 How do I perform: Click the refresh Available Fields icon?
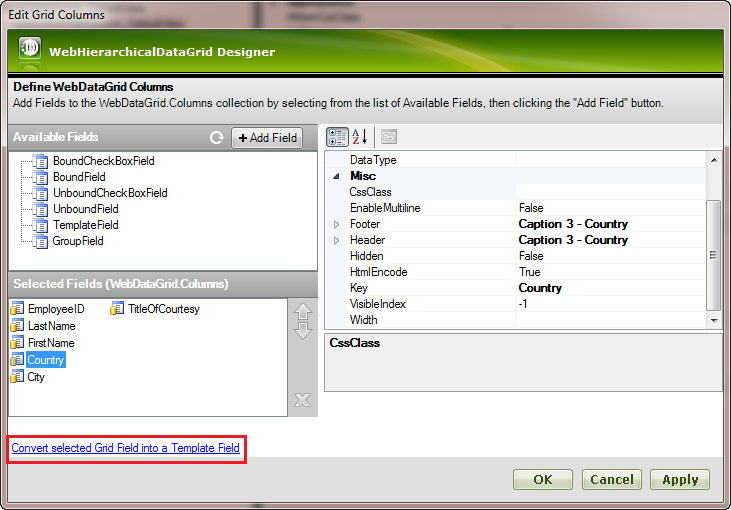(x=216, y=138)
